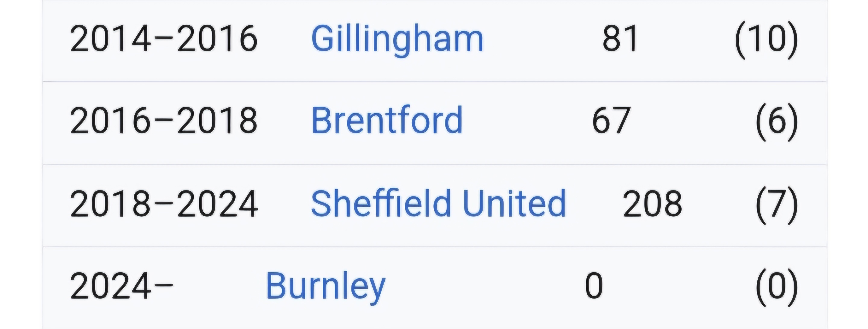The height and width of the screenshot is (329, 868).
Task: Open the Brentford club link
Action: coord(386,121)
